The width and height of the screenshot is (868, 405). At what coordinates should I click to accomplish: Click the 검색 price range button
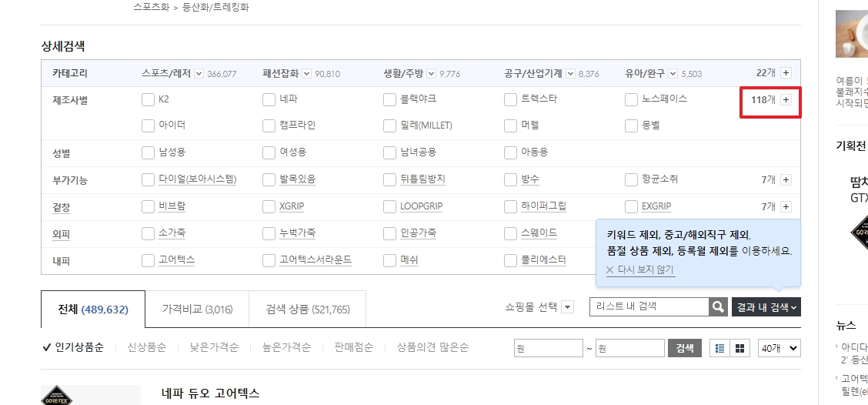(x=685, y=349)
